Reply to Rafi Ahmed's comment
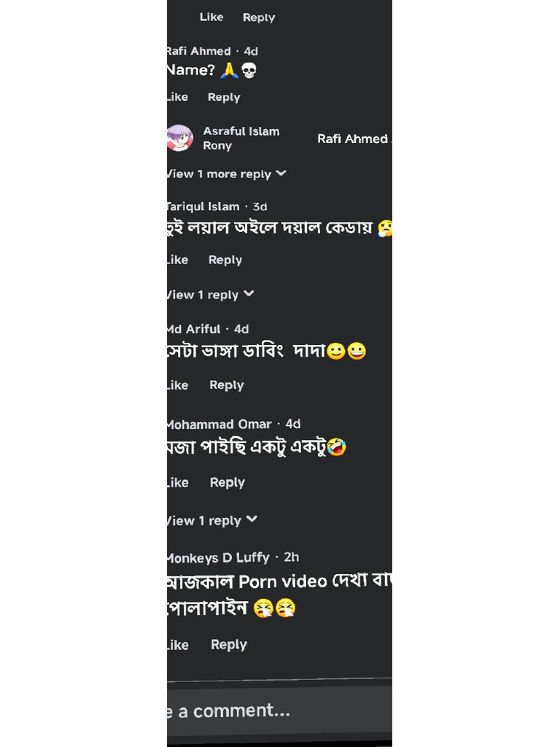The width and height of the screenshot is (560, 747). (x=224, y=97)
